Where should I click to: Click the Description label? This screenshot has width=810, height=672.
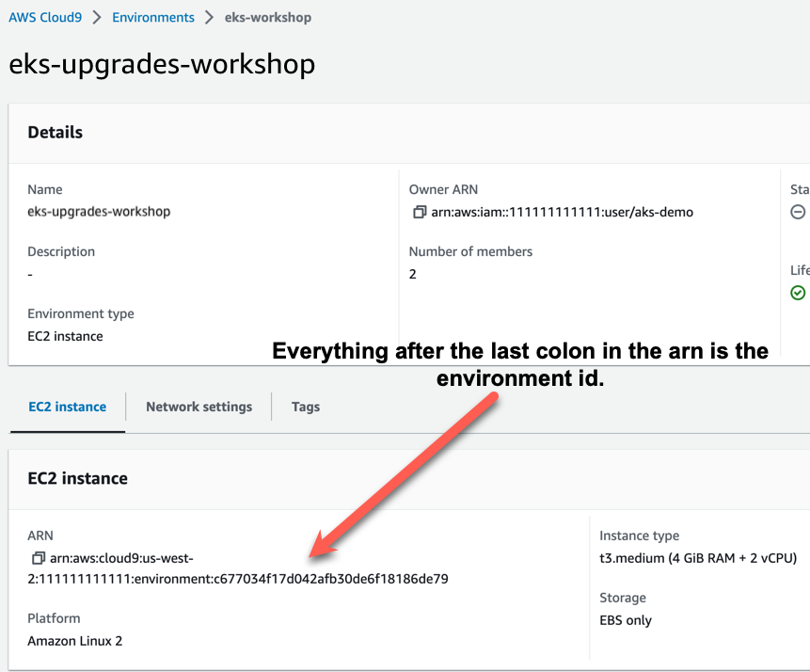[61, 251]
